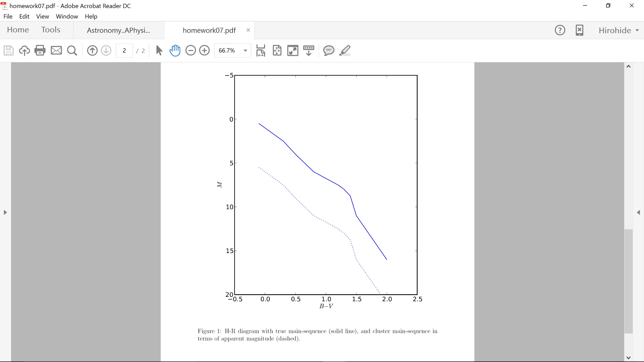Click the 66.7% zoom value field
The image size is (644, 362).
(227, 50)
